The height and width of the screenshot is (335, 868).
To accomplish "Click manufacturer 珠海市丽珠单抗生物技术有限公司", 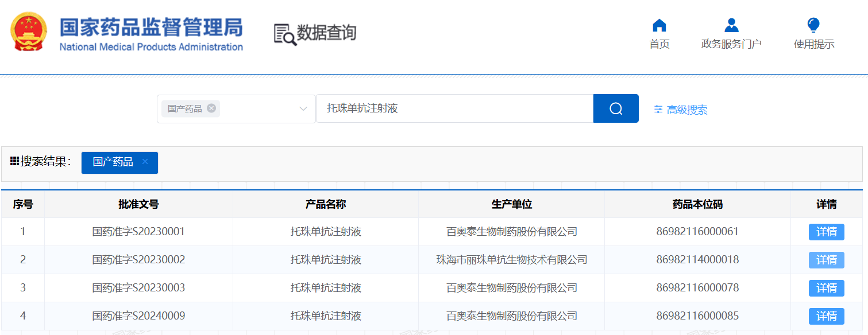I will point(512,260).
